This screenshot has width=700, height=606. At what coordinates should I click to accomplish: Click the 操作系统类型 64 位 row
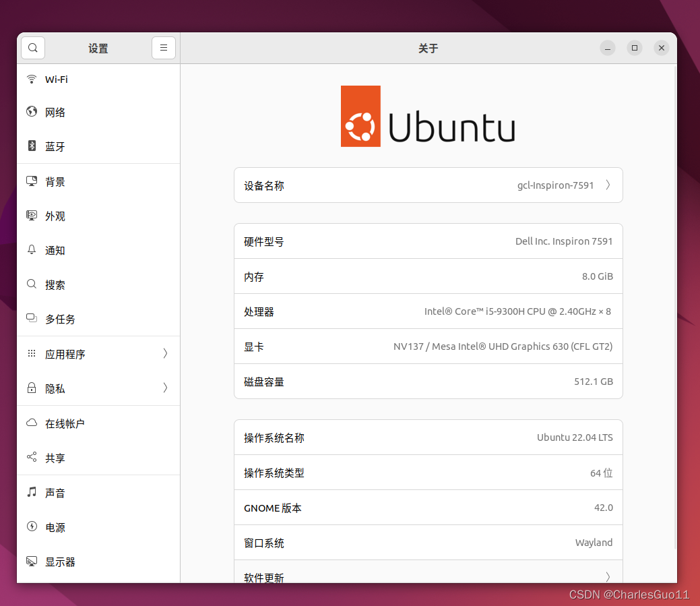(428, 473)
